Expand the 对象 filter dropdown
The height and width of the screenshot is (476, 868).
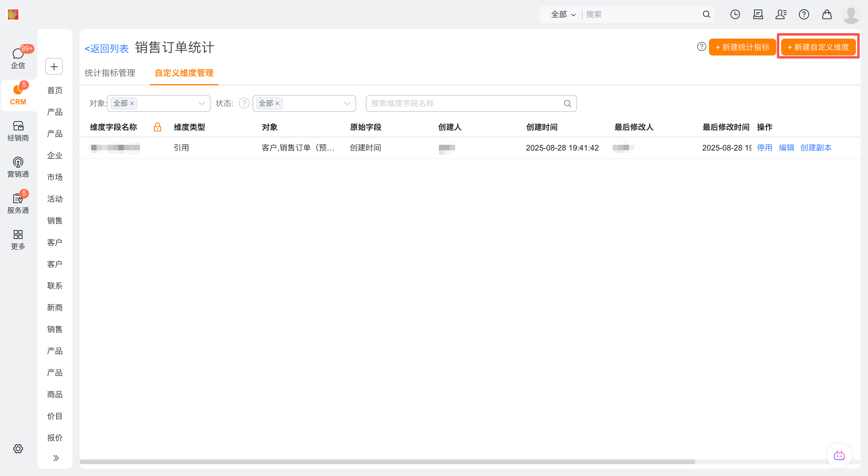tap(202, 103)
